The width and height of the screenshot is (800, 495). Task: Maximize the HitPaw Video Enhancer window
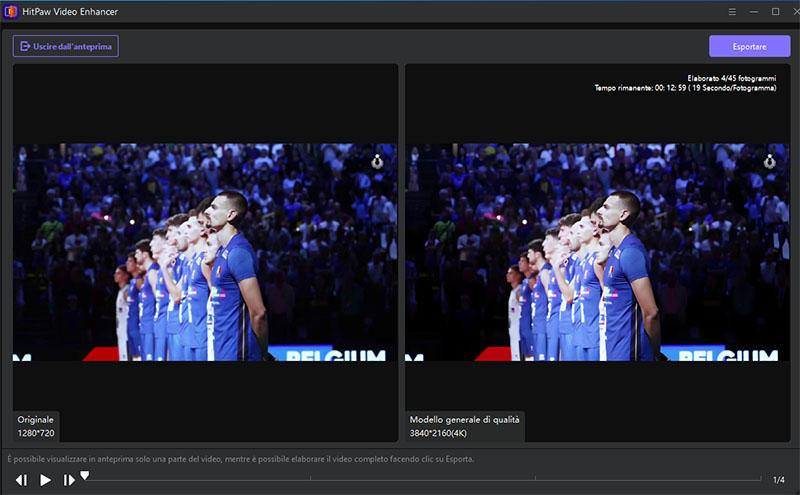pos(775,11)
